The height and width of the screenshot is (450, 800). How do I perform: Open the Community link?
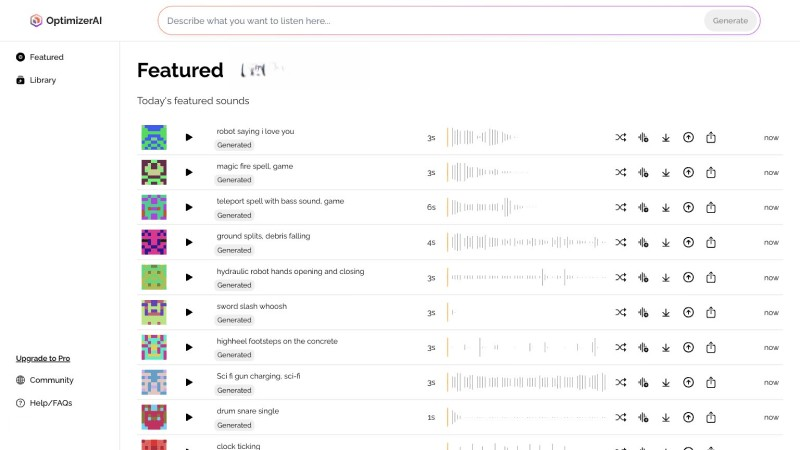click(51, 380)
